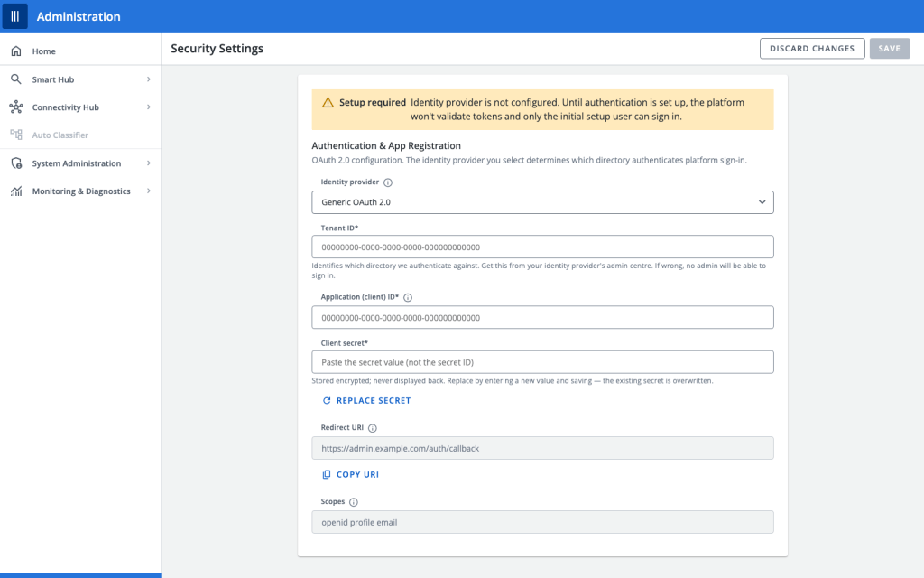Focus the Tenant ID input field
The height and width of the screenshot is (578, 924).
(542, 247)
